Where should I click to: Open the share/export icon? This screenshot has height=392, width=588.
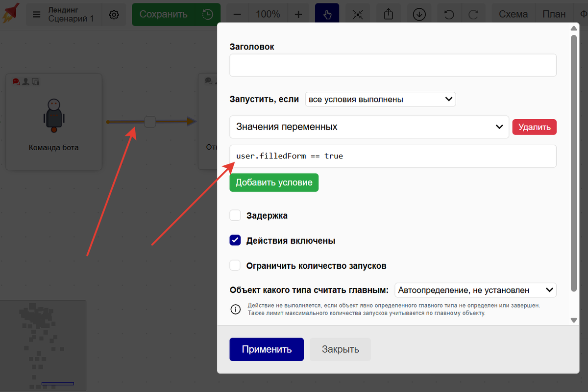coord(389,14)
